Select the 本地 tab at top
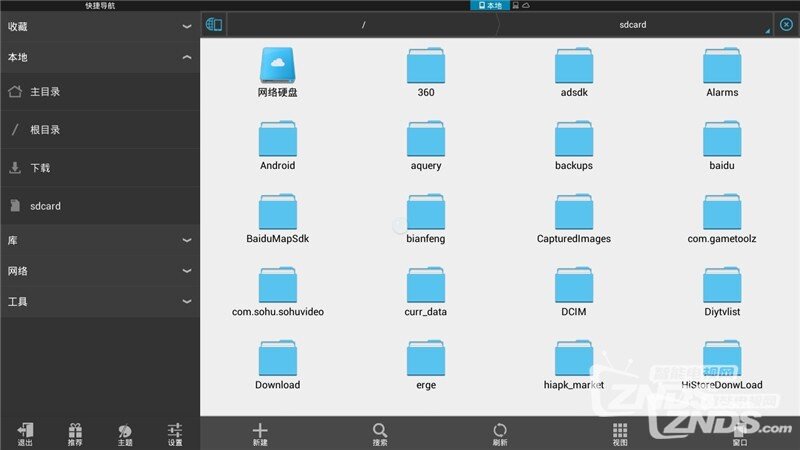This screenshot has height=450, width=800. pos(490,5)
